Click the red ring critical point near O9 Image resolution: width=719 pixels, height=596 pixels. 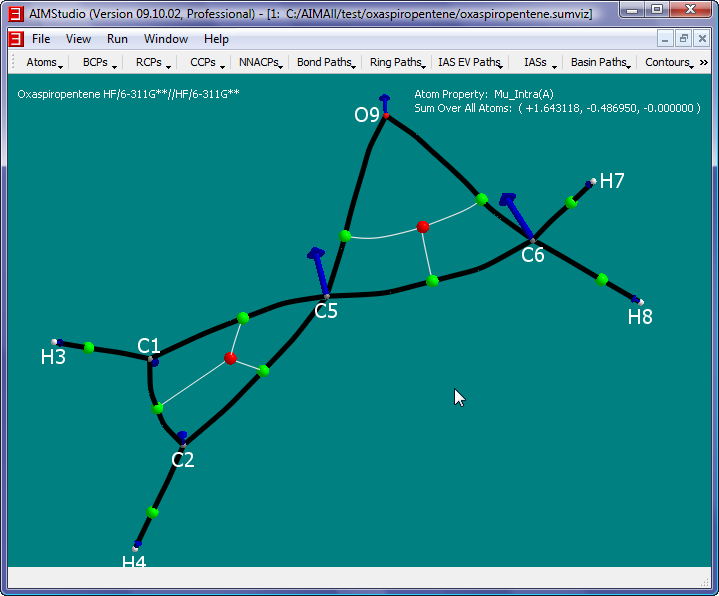click(x=423, y=227)
